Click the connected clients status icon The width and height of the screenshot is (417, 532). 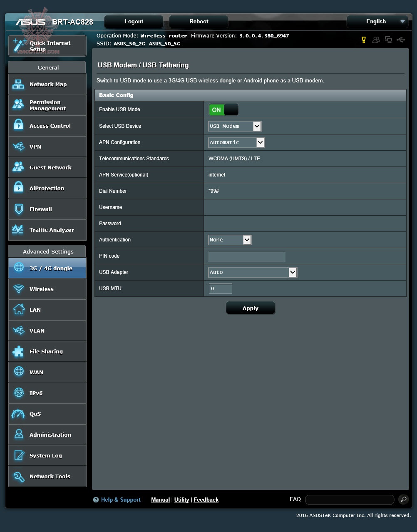point(376,40)
